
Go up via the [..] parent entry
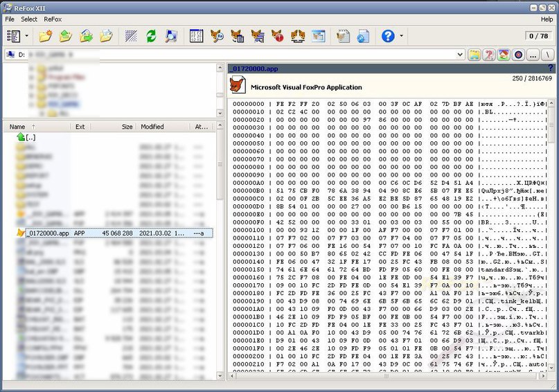(x=26, y=137)
